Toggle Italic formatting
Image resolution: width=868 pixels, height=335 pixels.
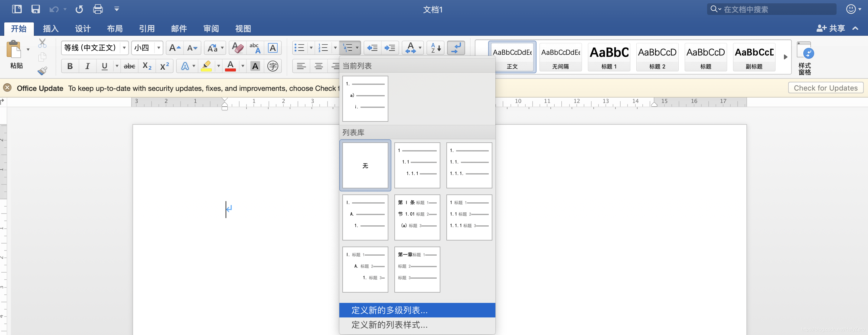point(87,66)
